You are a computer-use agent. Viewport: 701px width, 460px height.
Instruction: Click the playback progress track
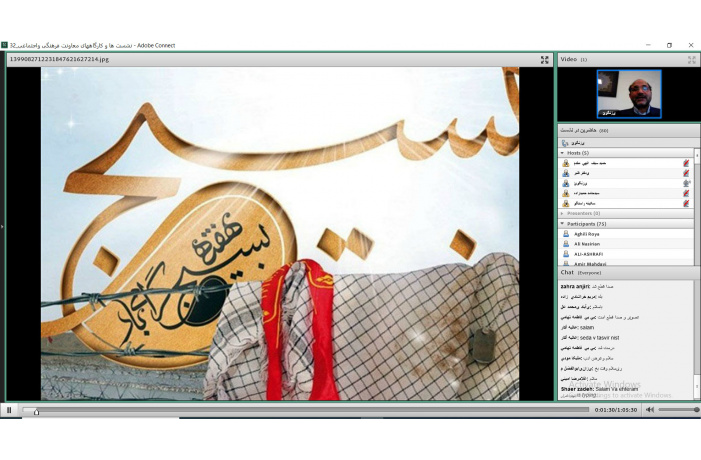pos(306,409)
